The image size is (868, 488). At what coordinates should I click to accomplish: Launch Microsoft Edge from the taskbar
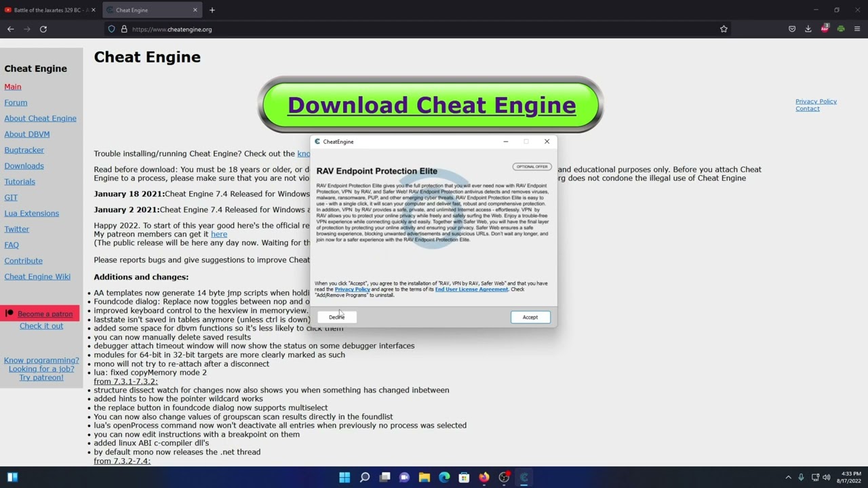click(x=444, y=477)
